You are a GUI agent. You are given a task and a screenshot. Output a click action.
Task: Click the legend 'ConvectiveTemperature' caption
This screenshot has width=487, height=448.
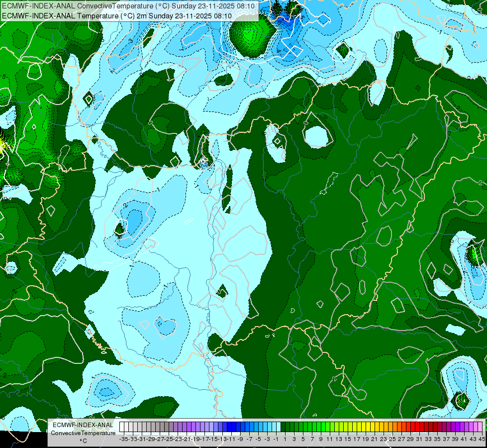83,433
